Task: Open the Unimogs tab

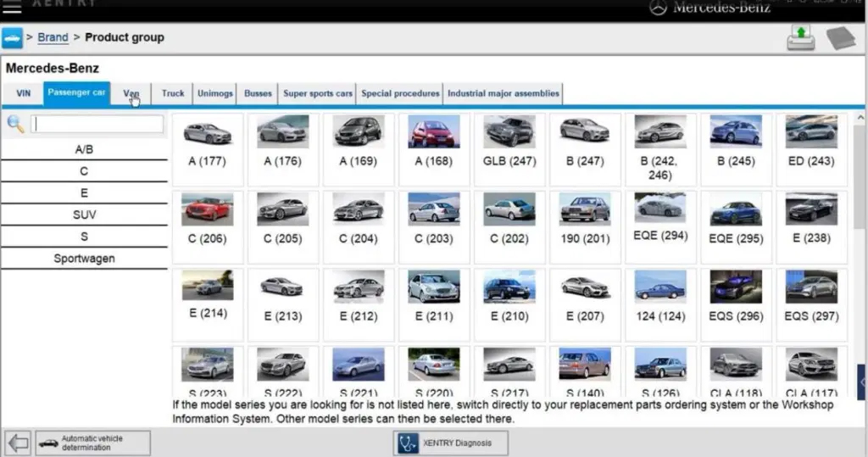Action: point(214,93)
